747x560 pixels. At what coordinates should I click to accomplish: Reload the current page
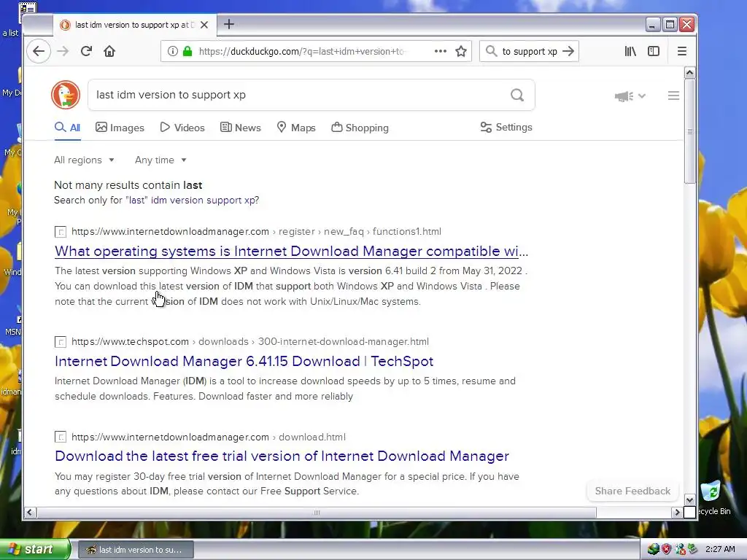click(86, 52)
